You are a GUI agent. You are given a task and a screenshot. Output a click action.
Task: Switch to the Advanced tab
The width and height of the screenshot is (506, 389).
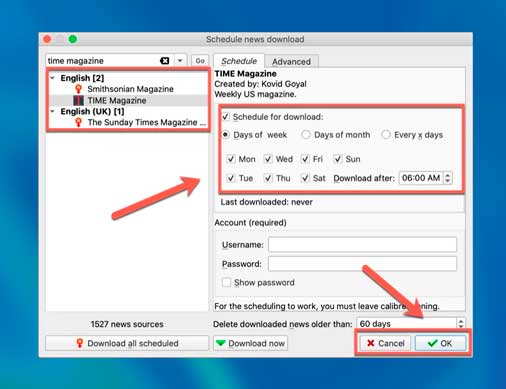click(291, 62)
